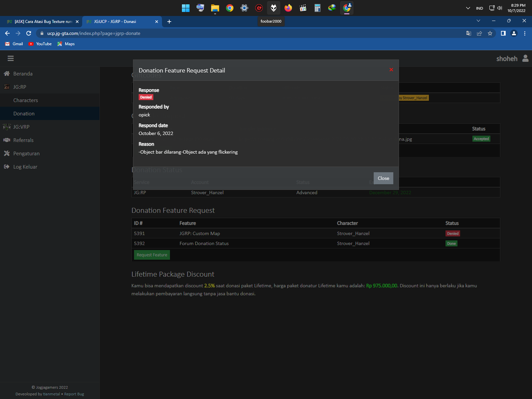This screenshot has height=399, width=532.
Task: Open File Explorer from the taskbar
Action: pyautogui.click(x=215, y=8)
